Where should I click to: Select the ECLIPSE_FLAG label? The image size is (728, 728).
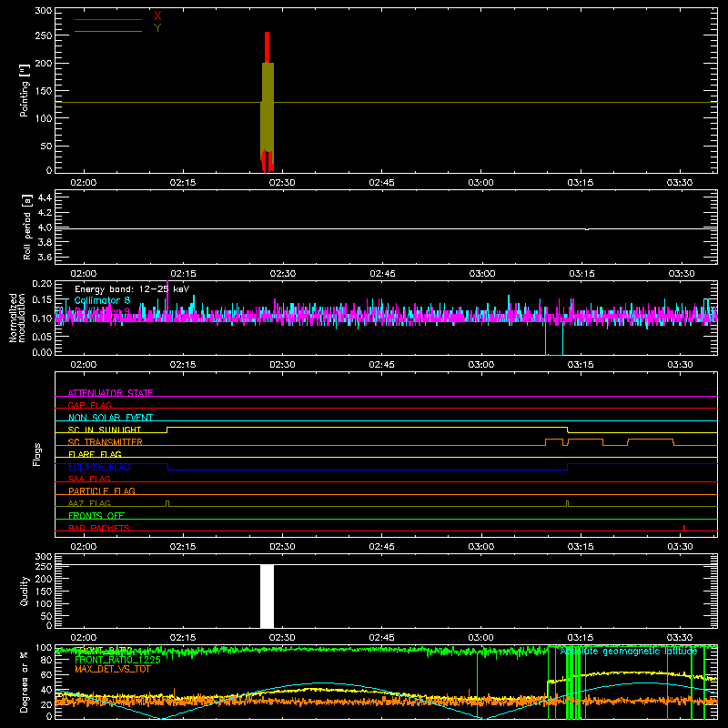(x=99, y=467)
